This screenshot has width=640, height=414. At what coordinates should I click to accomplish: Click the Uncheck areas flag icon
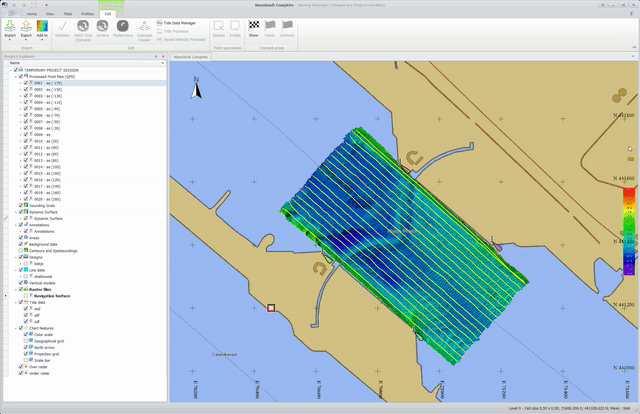click(x=288, y=26)
